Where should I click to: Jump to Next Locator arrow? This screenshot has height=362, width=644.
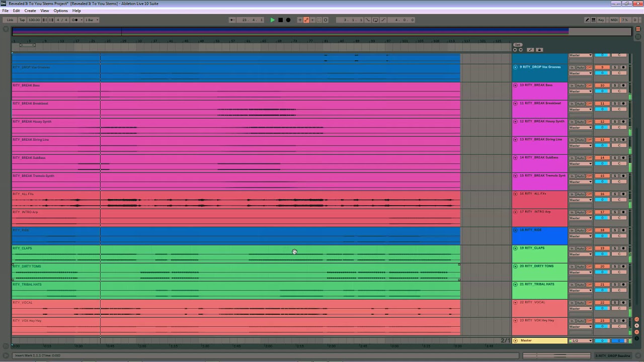(x=521, y=50)
